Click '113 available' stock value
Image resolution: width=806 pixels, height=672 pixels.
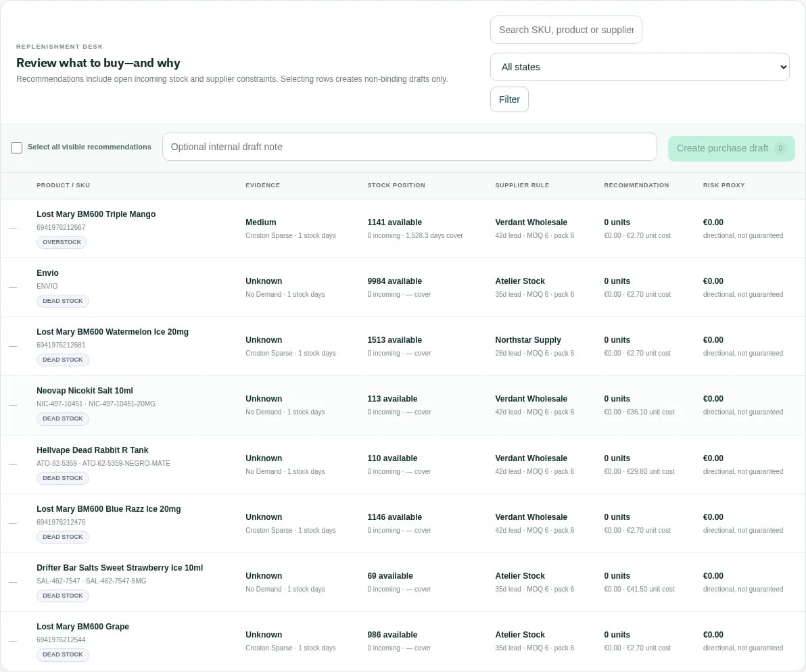(393, 399)
